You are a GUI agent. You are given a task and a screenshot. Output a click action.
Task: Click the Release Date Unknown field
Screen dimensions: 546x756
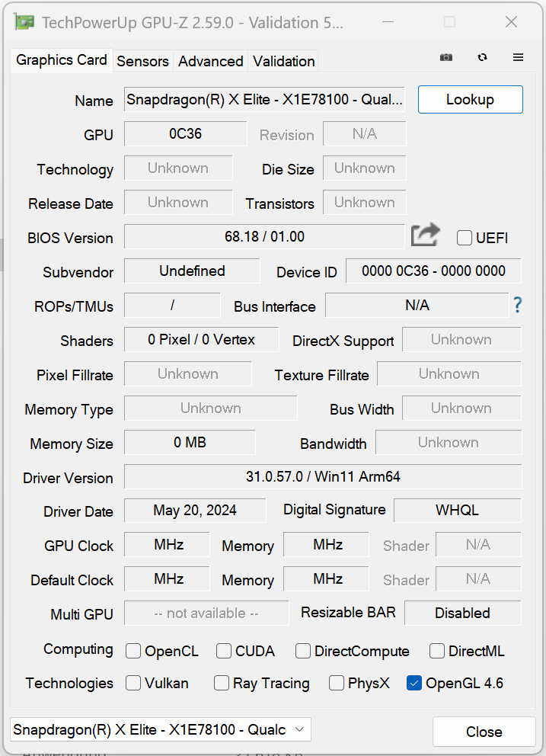178,202
